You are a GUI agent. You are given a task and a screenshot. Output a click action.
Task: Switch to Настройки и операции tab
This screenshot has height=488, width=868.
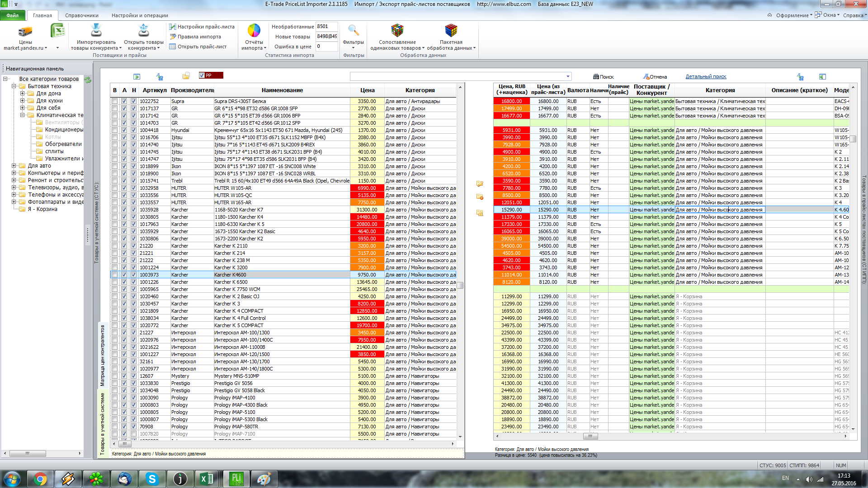[x=140, y=15]
